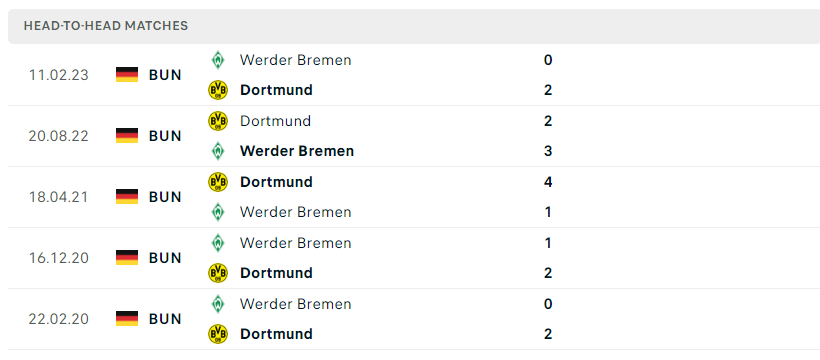Click Werder Bremen crest in 11.02.23 match

[x=218, y=60]
